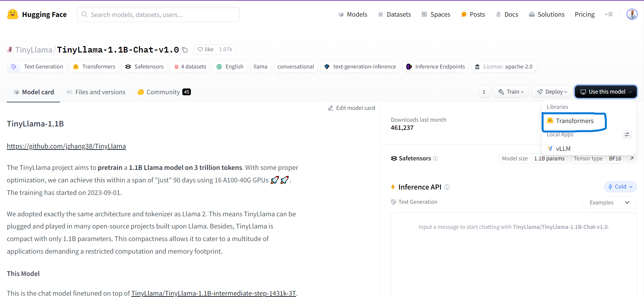644x297 pixels.
Task: Go to Datasets in navigation
Action: pyautogui.click(x=394, y=15)
